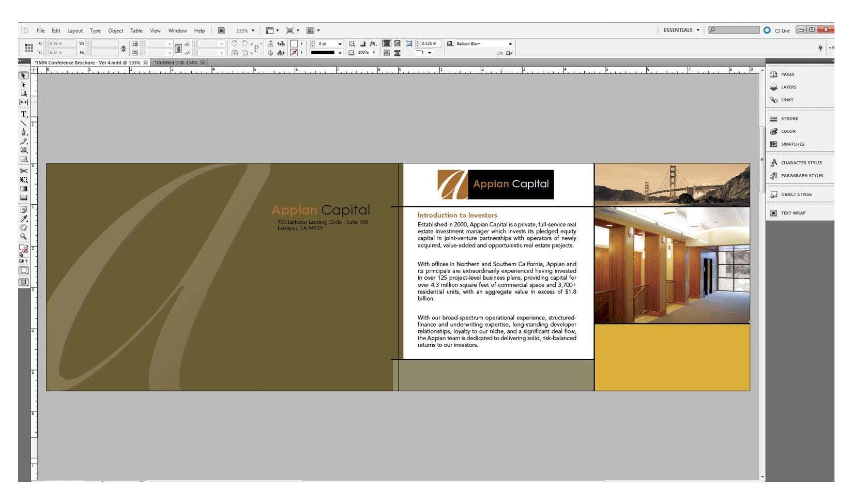Image resolution: width=853 pixels, height=504 pixels.
Task: Select the Free Transform tool
Action: (x=23, y=180)
